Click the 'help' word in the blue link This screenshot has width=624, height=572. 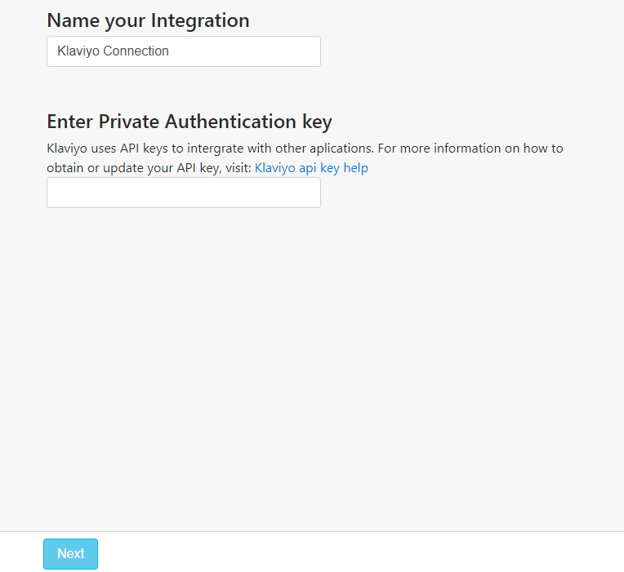click(x=356, y=168)
